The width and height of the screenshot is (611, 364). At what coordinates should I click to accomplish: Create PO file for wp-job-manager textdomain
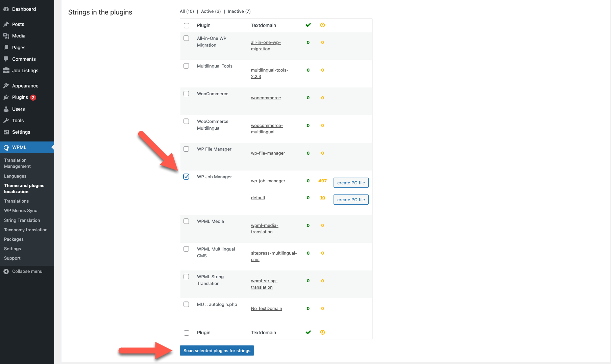coord(351,183)
